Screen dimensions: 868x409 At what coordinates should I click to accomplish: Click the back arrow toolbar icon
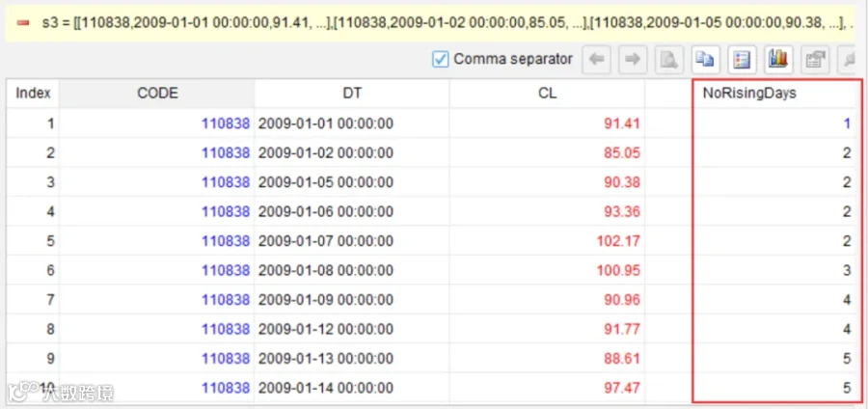(x=596, y=60)
